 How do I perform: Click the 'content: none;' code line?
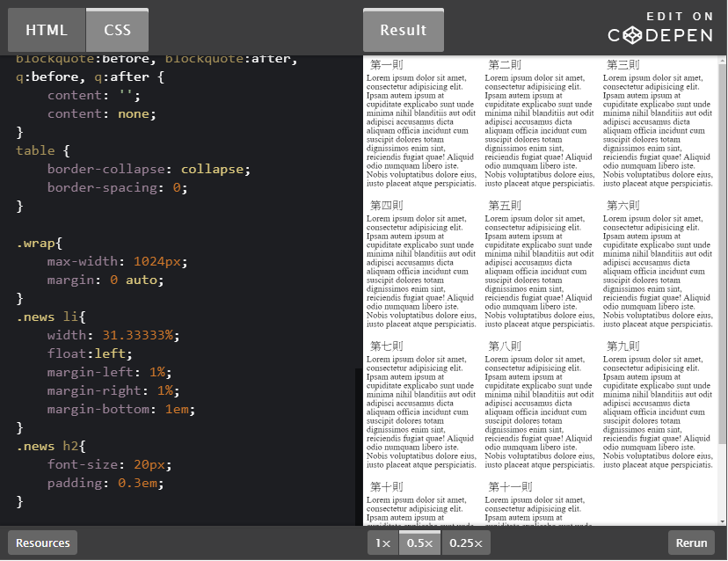pyautogui.click(x=102, y=113)
